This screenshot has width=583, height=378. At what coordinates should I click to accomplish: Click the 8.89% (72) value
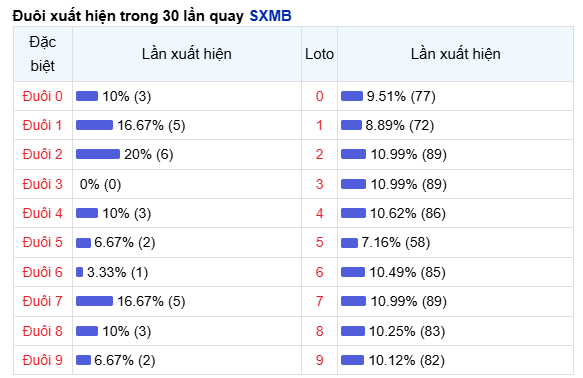(400, 125)
